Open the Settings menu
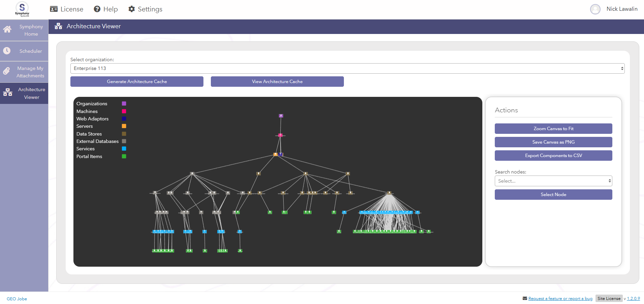Viewport: 644px width, 304px height. pyautogui.click(x=145, y=9)
